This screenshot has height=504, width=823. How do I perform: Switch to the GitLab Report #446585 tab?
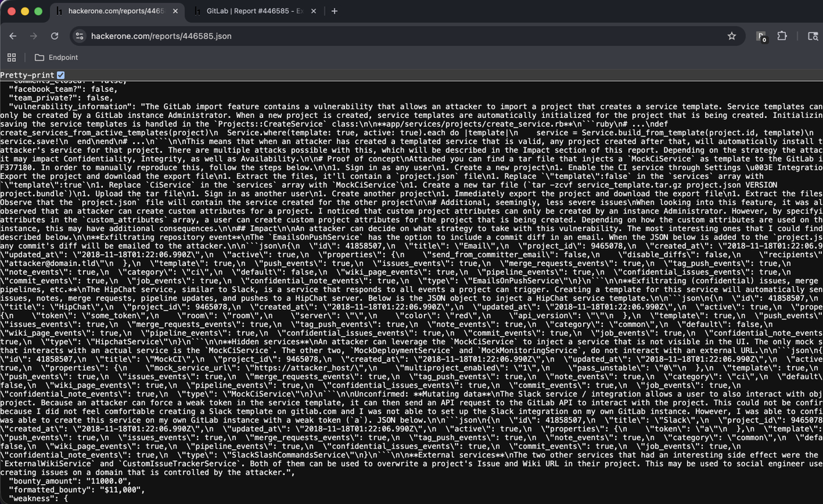(x=254, y=12)
